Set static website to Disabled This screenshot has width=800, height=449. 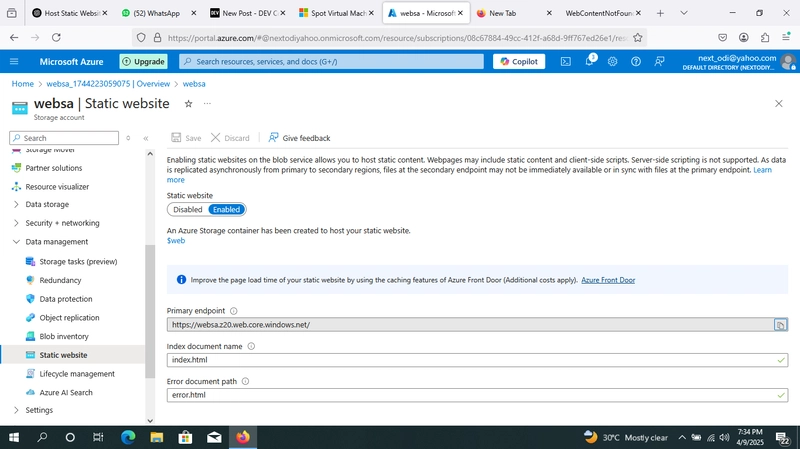187,210
